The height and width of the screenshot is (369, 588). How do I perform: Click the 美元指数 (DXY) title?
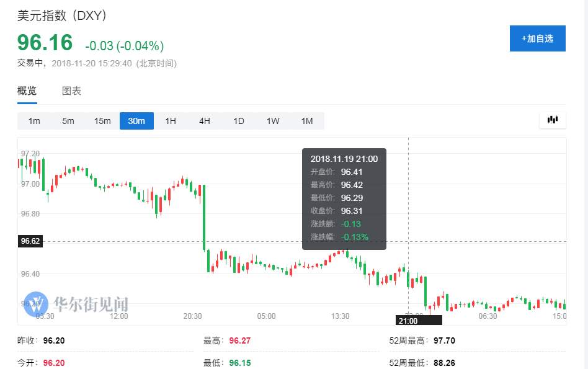click(62, 16)
